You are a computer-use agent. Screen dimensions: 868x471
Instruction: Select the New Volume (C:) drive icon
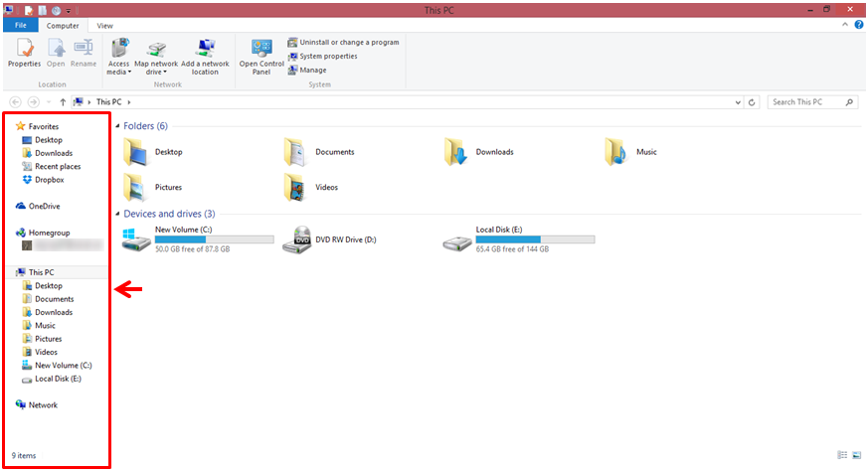point(136,240)
